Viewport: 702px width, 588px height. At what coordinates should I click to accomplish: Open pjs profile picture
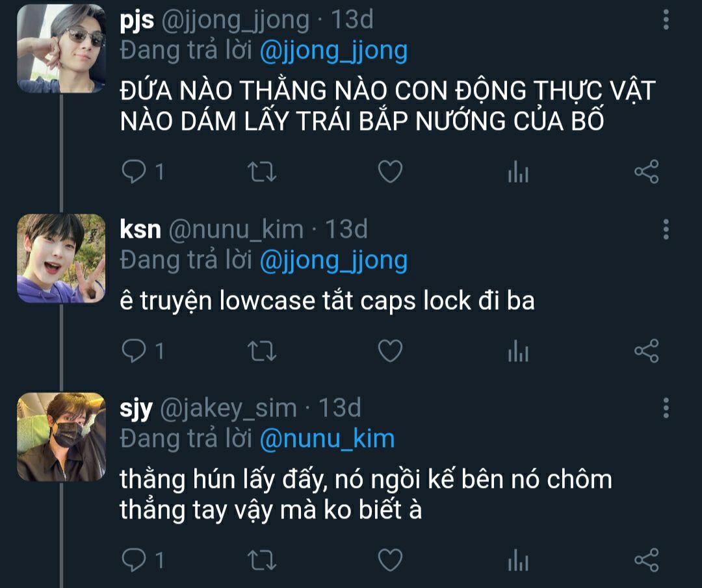tap(61, 49)
